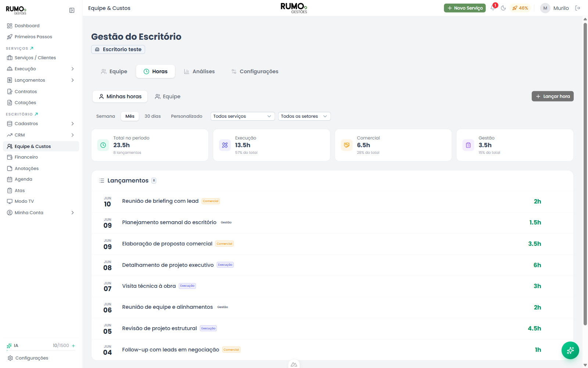The width and height of the screenshot is (588, 368).
Task: Click the bottom center logo handle icon
Action: click(x=294, y=364)
